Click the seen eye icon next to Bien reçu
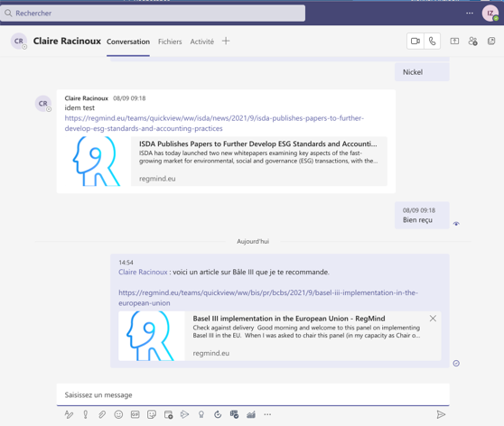Viewport: 504px width, 426px height. coord(456,224)
